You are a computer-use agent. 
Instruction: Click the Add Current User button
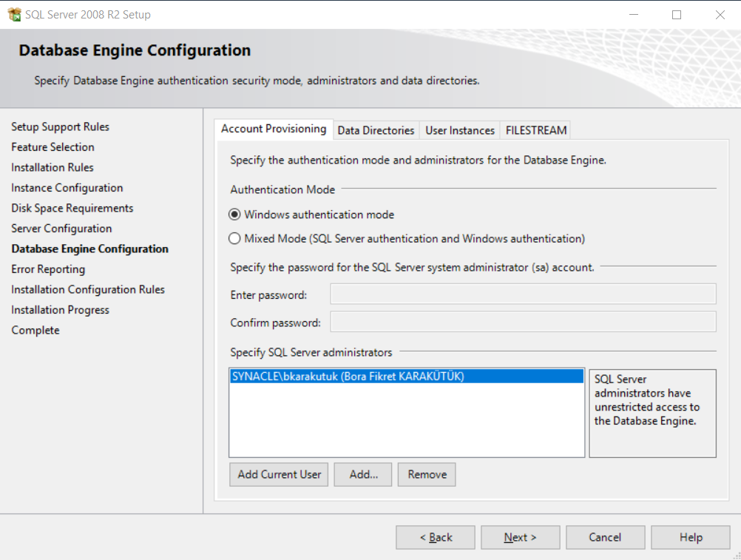coord(279,474)
